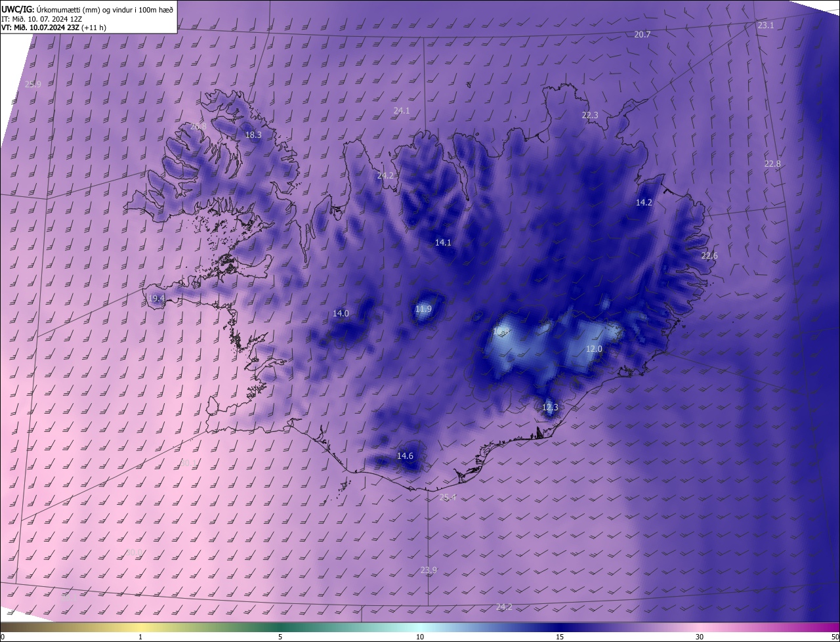Image resolution: width=840 pixels, height=642 pixels.
Task: Pick the green colour-scale segment above tick 5
Action: point(280,627)
